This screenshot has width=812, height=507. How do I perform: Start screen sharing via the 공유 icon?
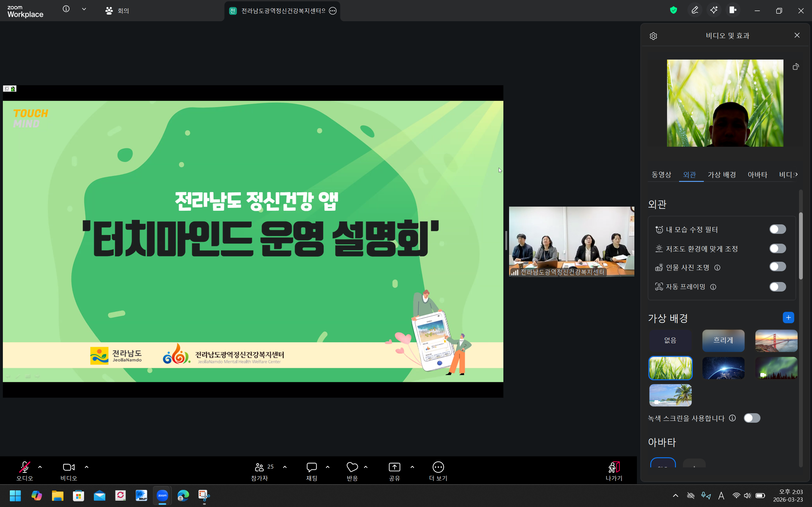394,467
